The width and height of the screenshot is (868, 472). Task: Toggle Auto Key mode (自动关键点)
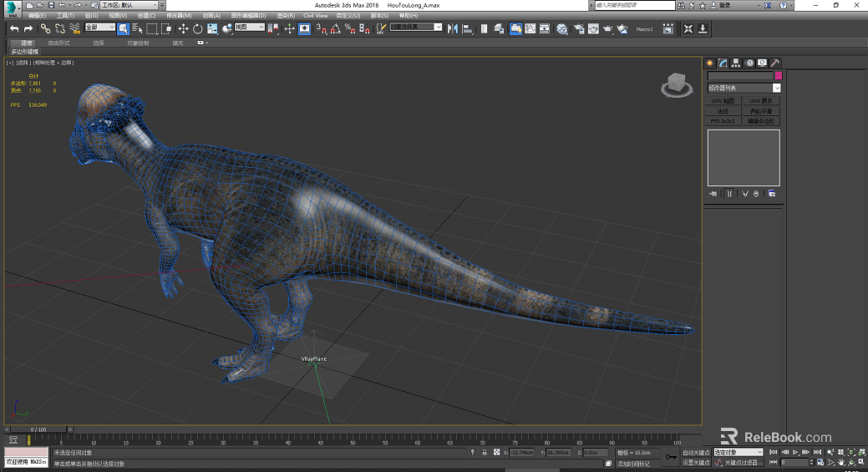pyautogui.click(x=696, y=453)
